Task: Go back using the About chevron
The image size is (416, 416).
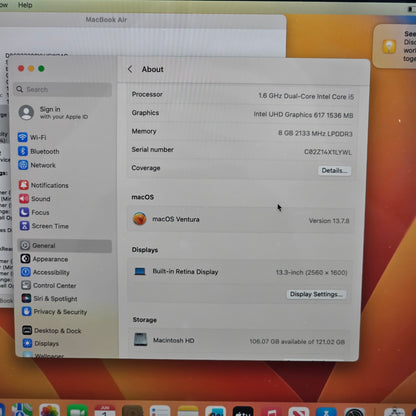Action: (x=130, y=69)
